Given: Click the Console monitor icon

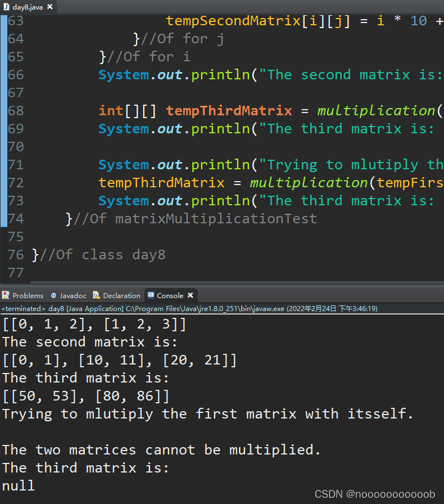Looking at the screenshot, I should (151, 295).
